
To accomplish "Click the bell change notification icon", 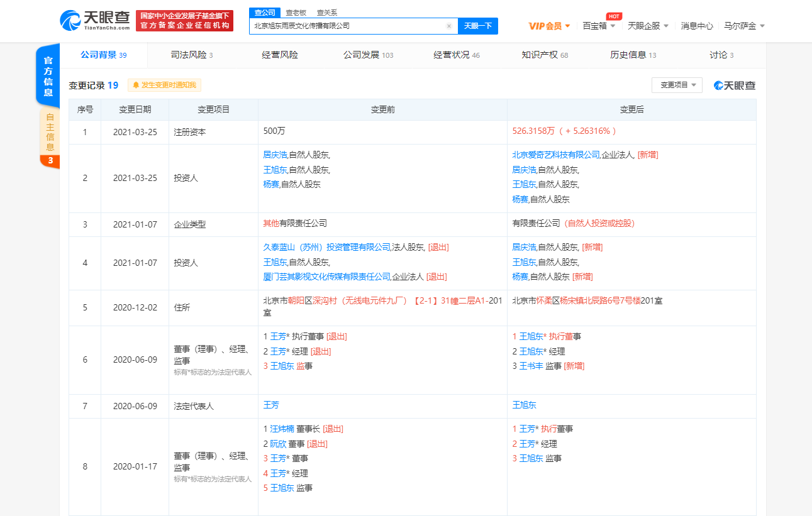I will point(136,85).
